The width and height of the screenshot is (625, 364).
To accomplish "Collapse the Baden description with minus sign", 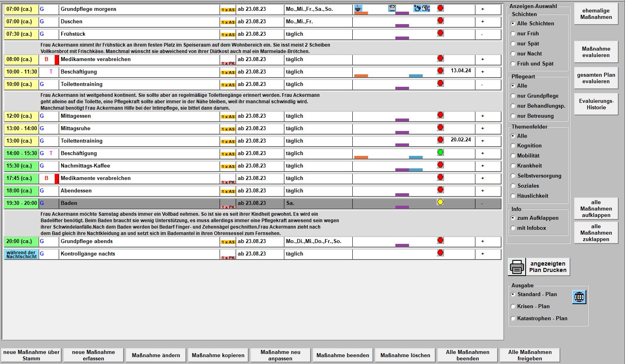I will (x=482, y=204).
